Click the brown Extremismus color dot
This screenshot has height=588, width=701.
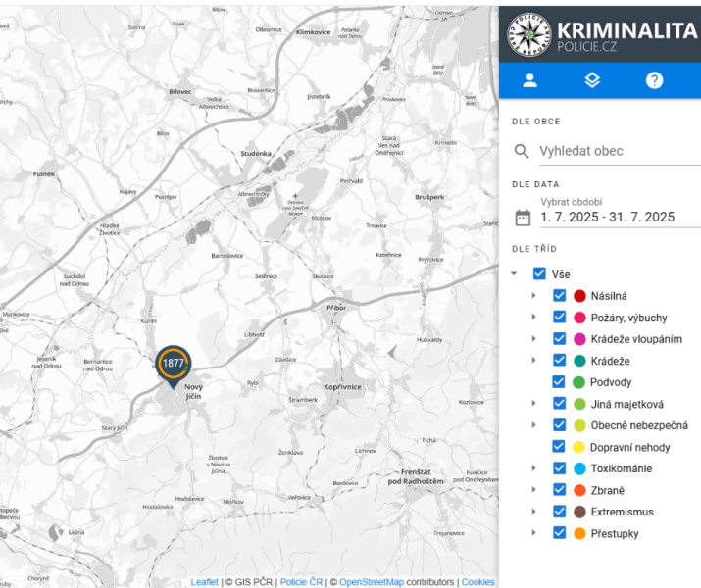[x=579, y=512]
